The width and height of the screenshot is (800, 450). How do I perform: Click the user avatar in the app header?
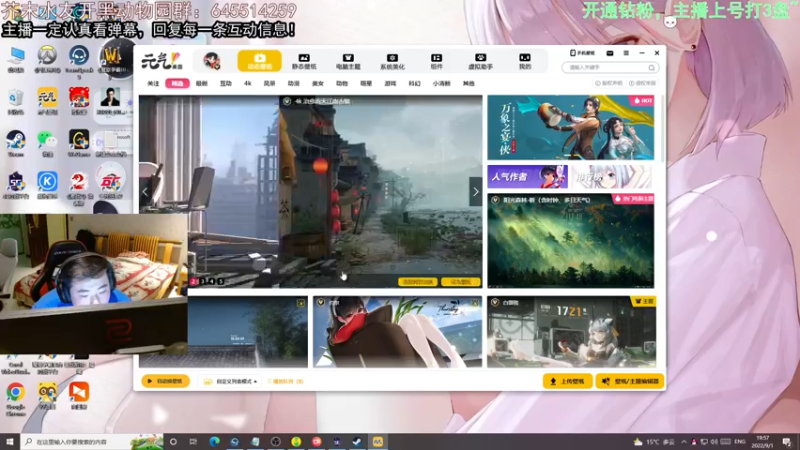tap(211, 61)
